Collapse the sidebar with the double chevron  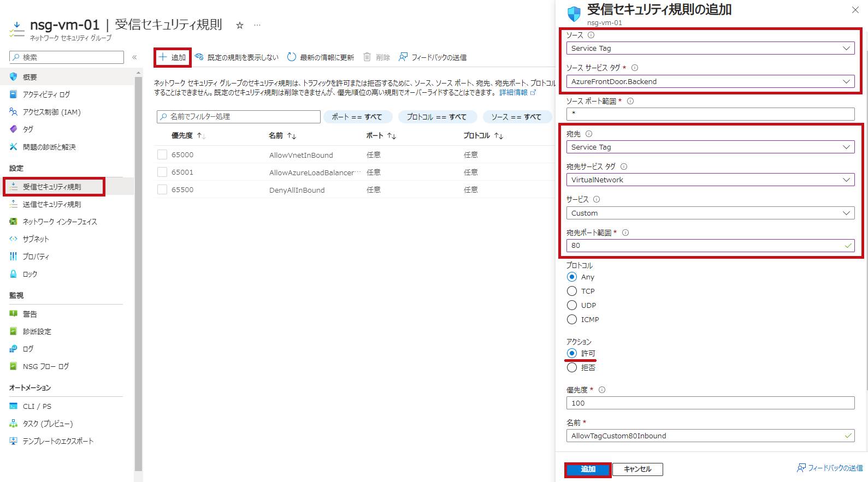(134, 57)
